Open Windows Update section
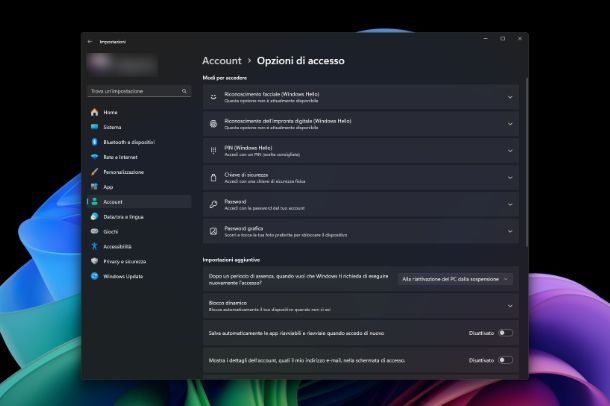This screenshot has width=610, height=406. [139, 276]
